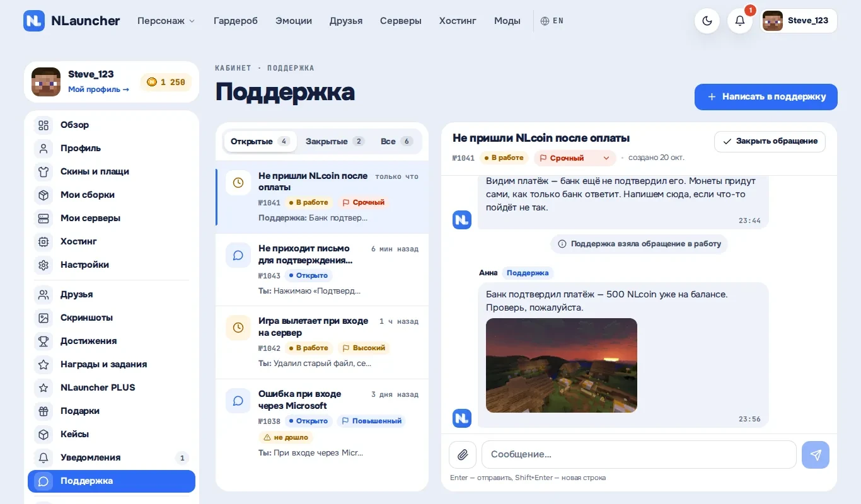Follow the Мой профиль link
The height and width of the screenshot is (504, 861).
98,89
